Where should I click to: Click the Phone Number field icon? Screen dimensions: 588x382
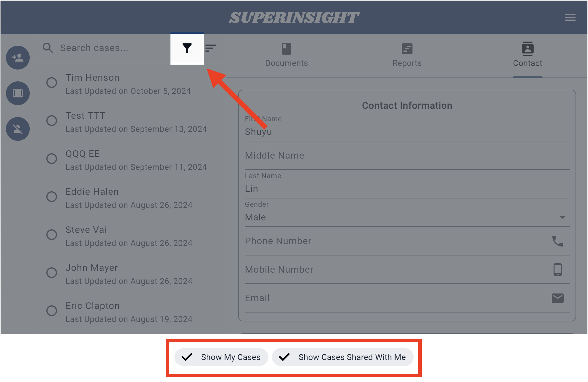tap(558, 241)
